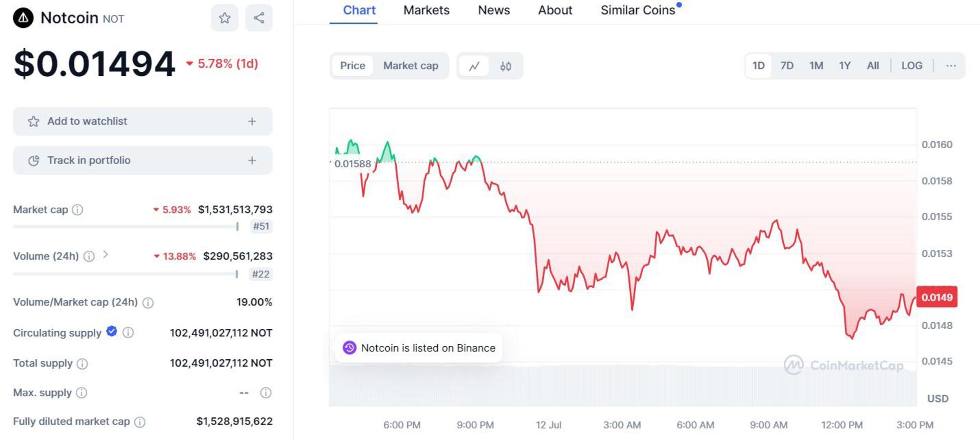Click the Market cap info icon
Image resolution: width=980 pixels, height=440 pixels.
pos(77,210)
